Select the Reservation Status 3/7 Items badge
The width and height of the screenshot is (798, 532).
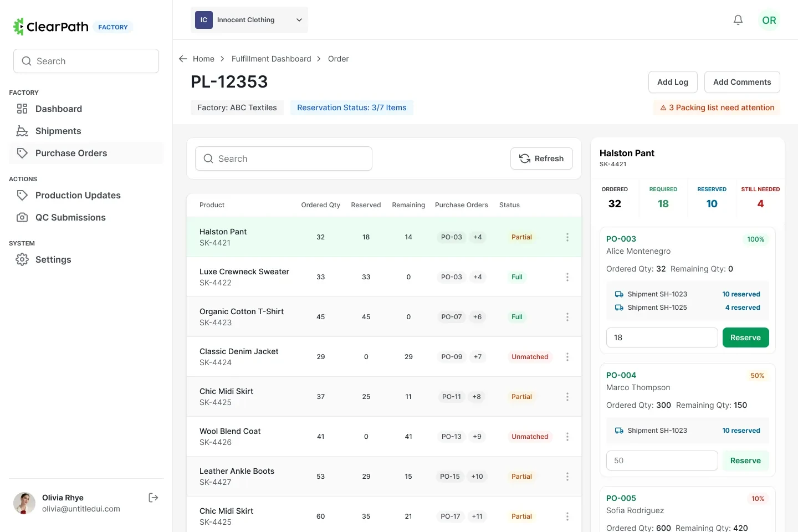352,108
